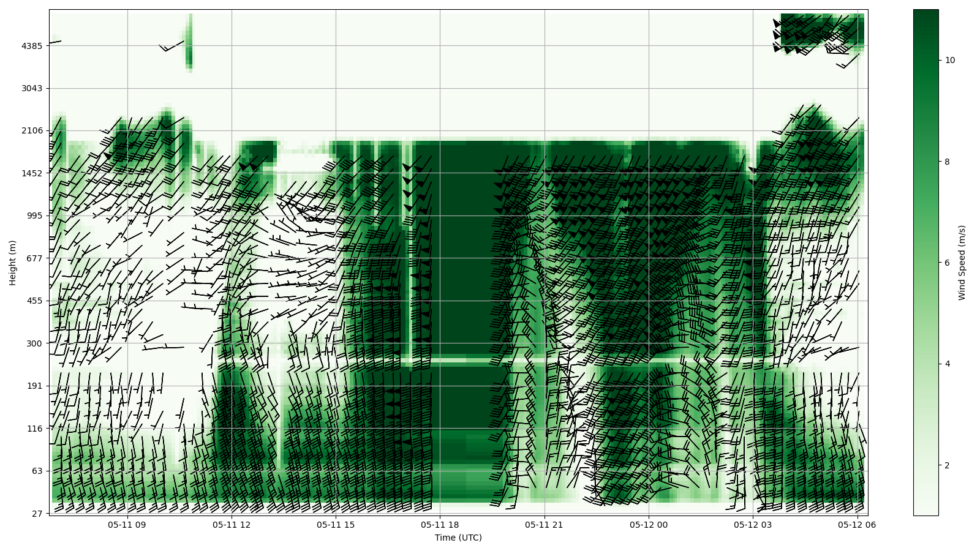Click the 'Height (m)' y-axis label
The height and width of the screenshot is (551, 980).
pos(13,262)
